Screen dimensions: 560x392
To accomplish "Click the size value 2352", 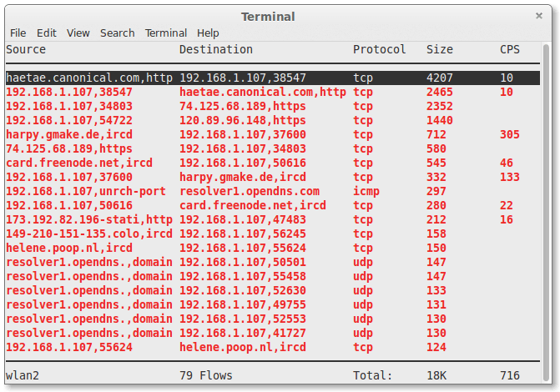I will click(440, 107).
